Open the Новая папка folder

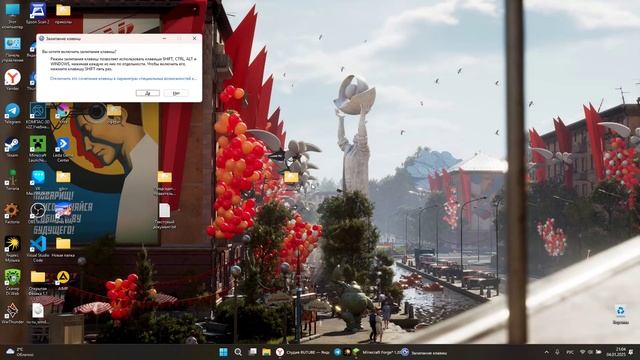pyautogui.click(x=63, y=247)
